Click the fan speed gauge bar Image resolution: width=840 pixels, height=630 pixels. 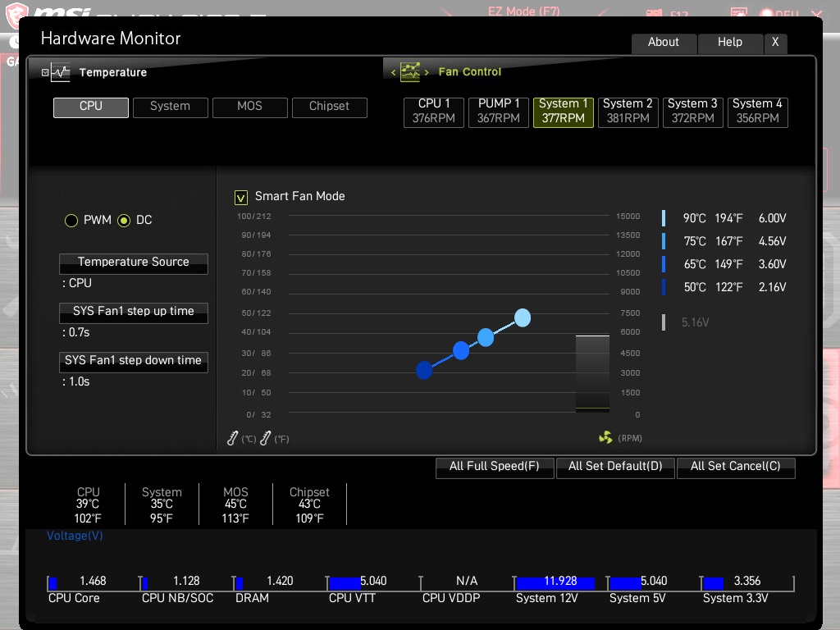click(x=592, y=373)
